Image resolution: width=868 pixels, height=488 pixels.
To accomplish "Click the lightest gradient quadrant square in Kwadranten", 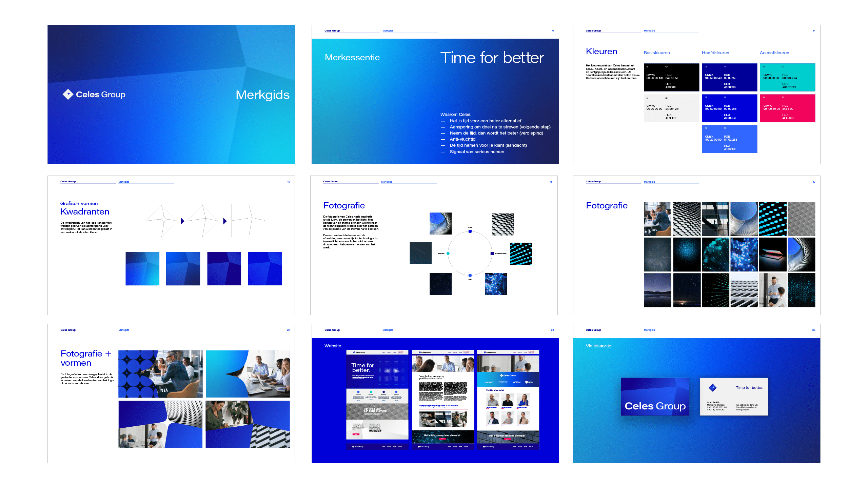I will click(x=142, y=268).
